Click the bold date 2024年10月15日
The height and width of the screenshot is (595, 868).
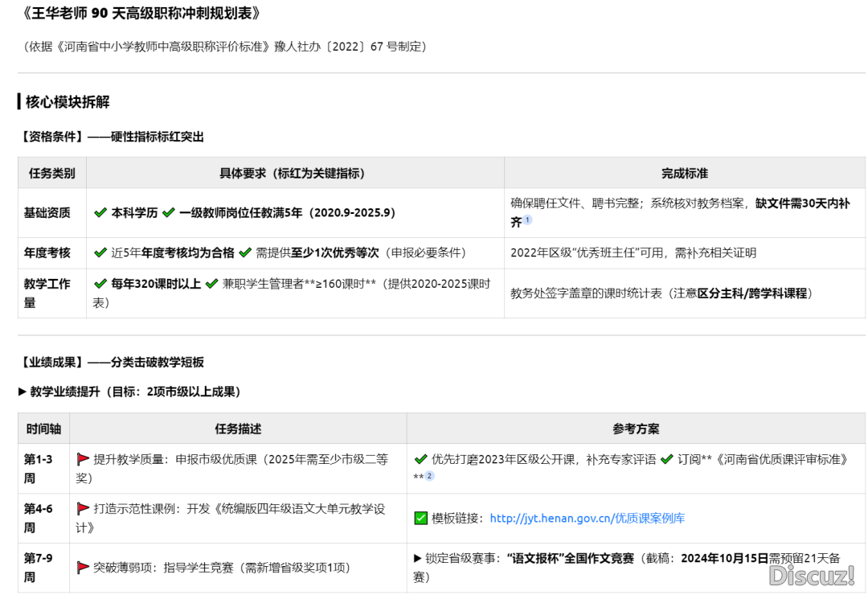725,559
